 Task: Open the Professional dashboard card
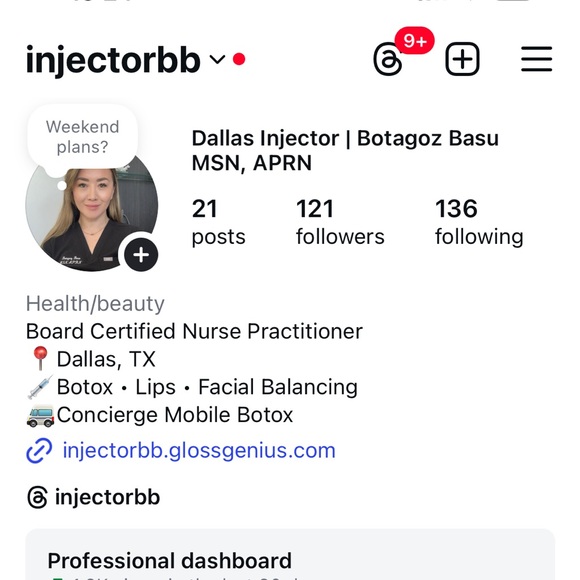[x=290, y=554]
